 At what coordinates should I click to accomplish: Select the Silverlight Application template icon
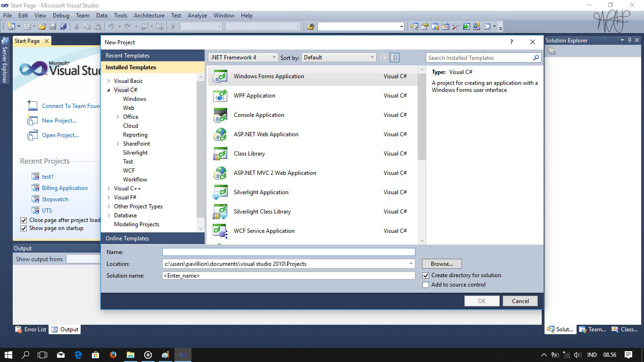click(x=220, y=192)
